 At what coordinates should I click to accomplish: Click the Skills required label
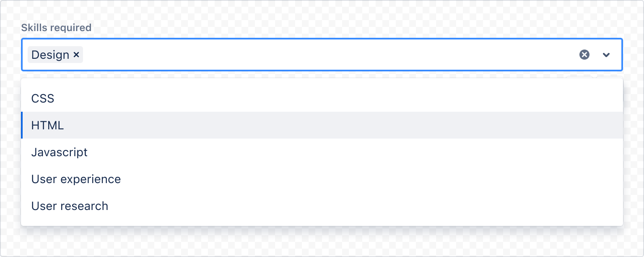[57, 28]
